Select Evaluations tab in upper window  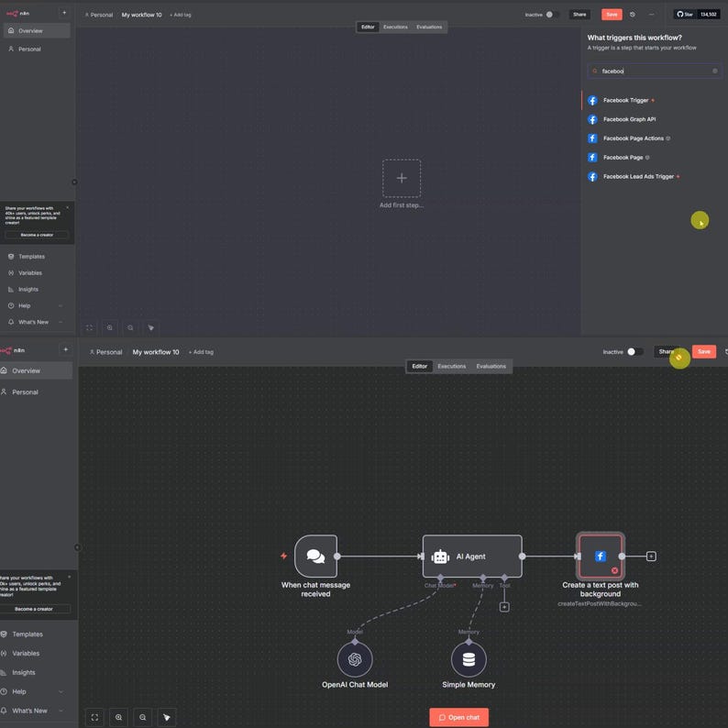coord(429,27)
